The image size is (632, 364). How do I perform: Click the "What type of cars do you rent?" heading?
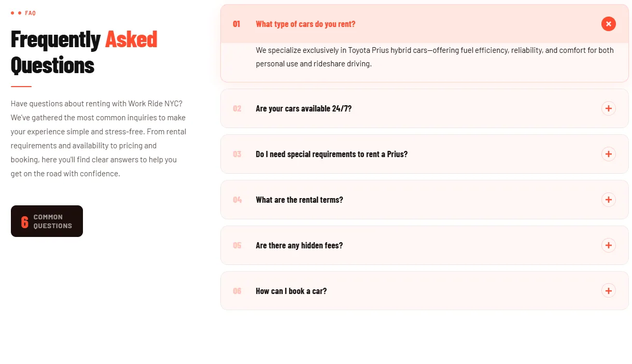(305, 24)
